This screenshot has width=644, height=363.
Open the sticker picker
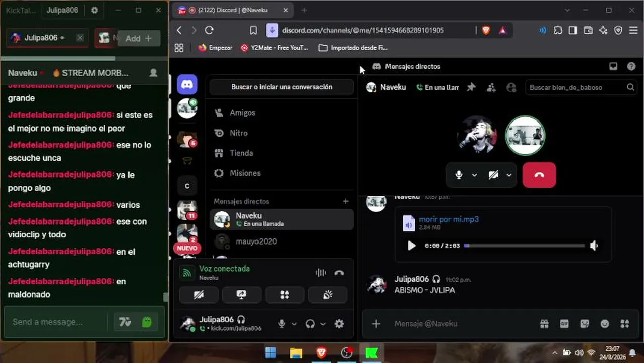click(585, 324)
